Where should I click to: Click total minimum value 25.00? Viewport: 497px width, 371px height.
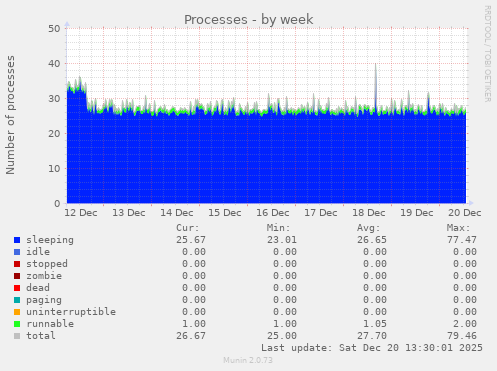click(282, 336)
